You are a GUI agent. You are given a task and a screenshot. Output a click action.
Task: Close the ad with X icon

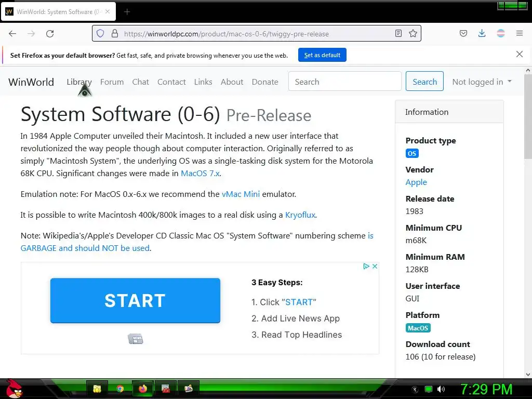375,266
